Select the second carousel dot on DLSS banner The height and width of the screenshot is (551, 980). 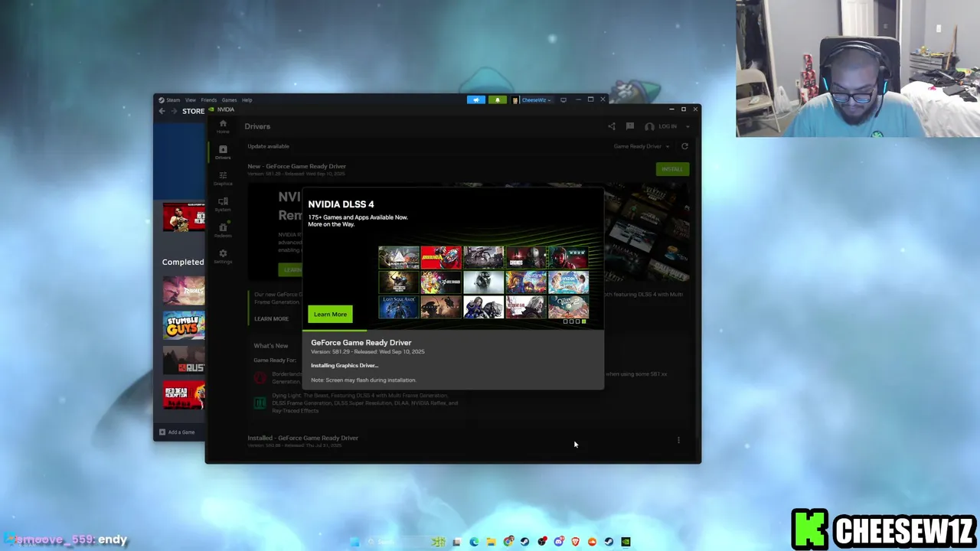coord(571,321)
